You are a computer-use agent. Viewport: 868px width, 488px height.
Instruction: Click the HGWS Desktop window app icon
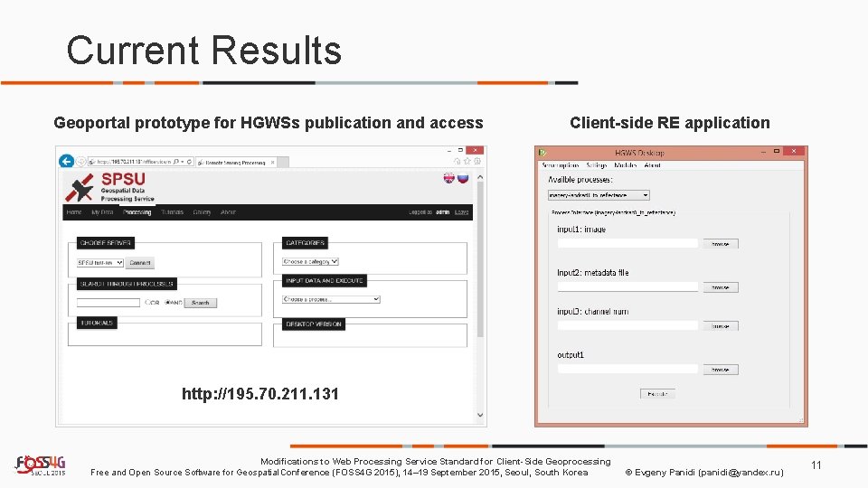[542, 152]
